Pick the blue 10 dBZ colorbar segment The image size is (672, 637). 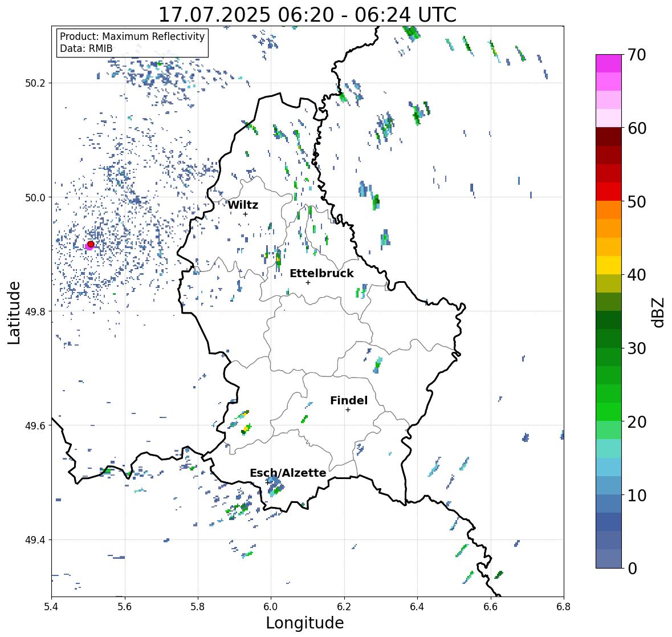[609, 485]
